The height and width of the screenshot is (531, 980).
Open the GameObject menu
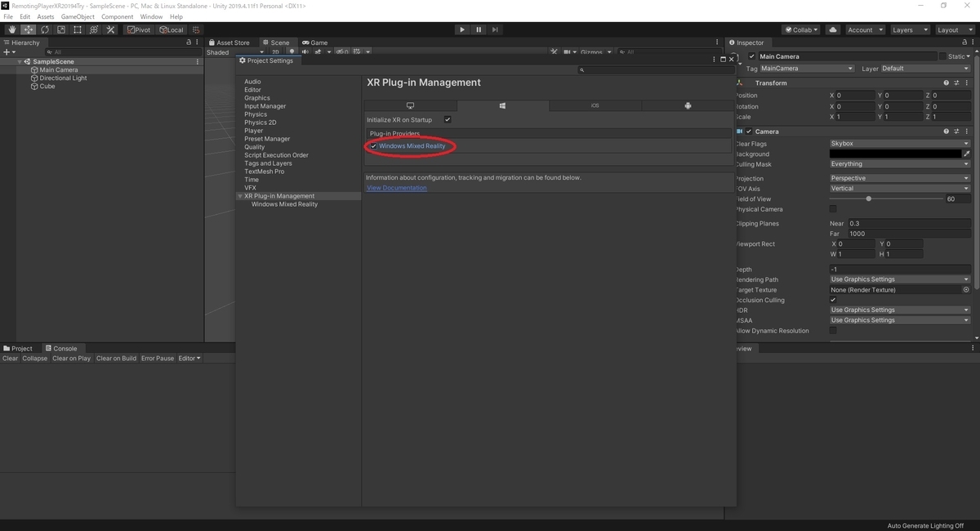pos(78,16)
